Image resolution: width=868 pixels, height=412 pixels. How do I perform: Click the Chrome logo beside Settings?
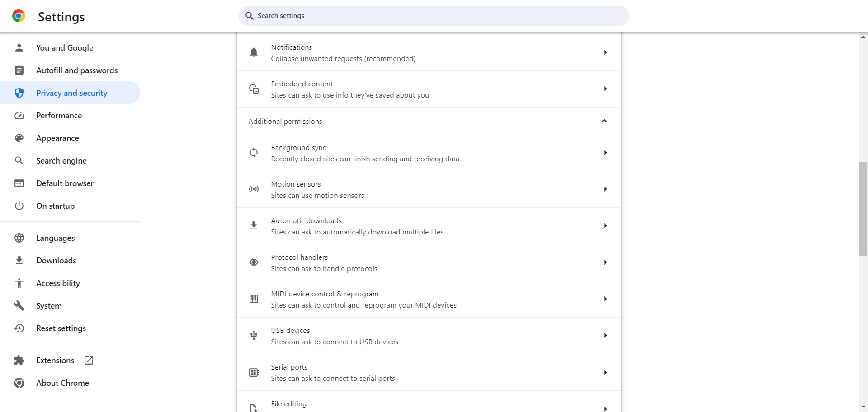(x=19, y=16)
